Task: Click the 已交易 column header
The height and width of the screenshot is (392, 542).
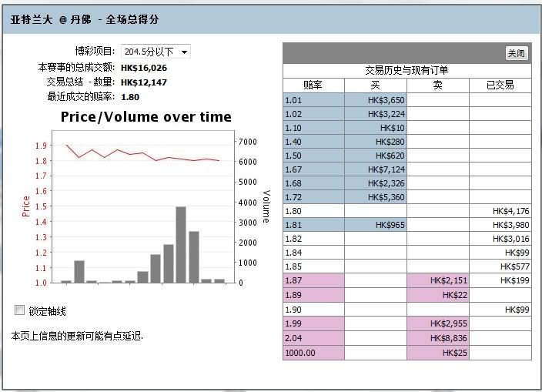Action: point(500,85)
